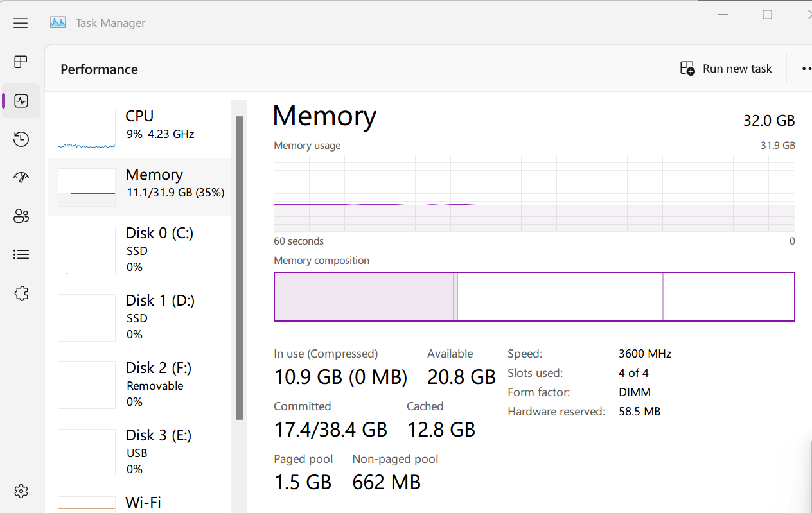Go to the Processes page icon
This screenshot has width=812, height=513.
tap(21, 62)
